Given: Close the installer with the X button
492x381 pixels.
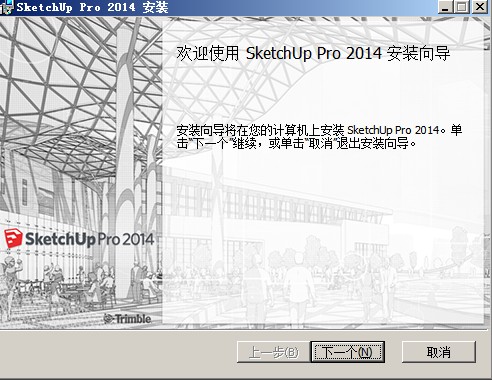Looking at the screenshot, I should (x=480, y=7).
